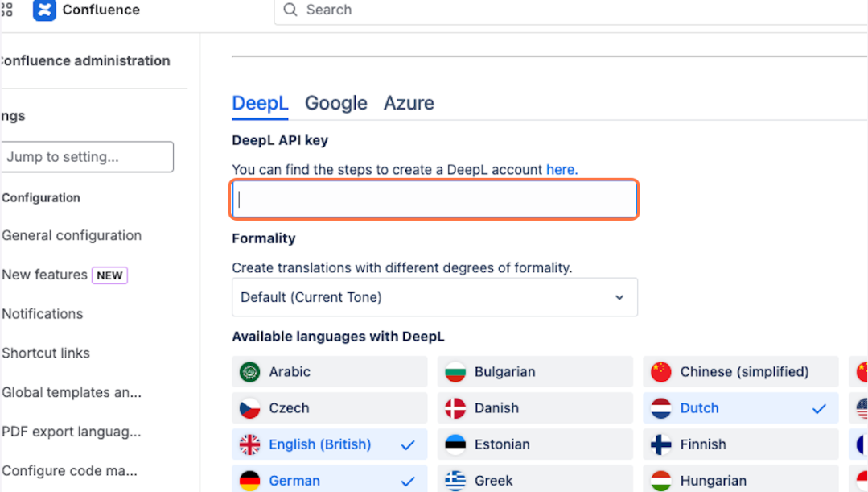Open the Formality dropdown
Screen dimensions: 868x492
coord(434,297)
